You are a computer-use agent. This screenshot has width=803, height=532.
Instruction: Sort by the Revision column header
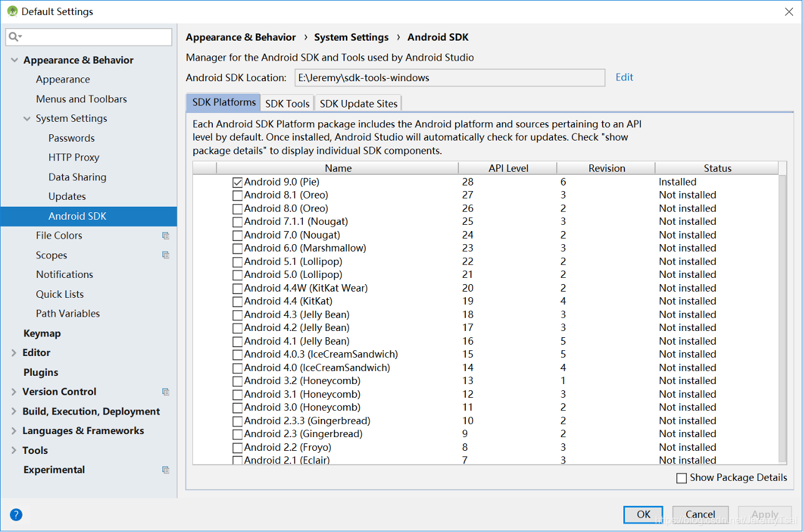point(606,168)
